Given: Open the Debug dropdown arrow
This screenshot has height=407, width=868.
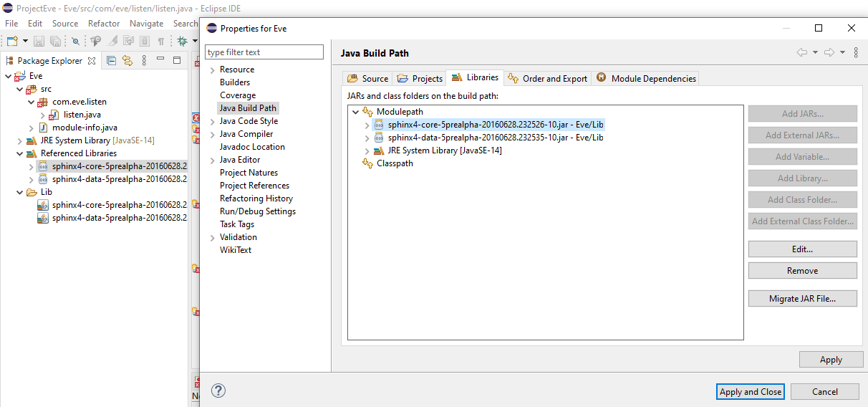Looking at the screenshot, I should (195, 42).
